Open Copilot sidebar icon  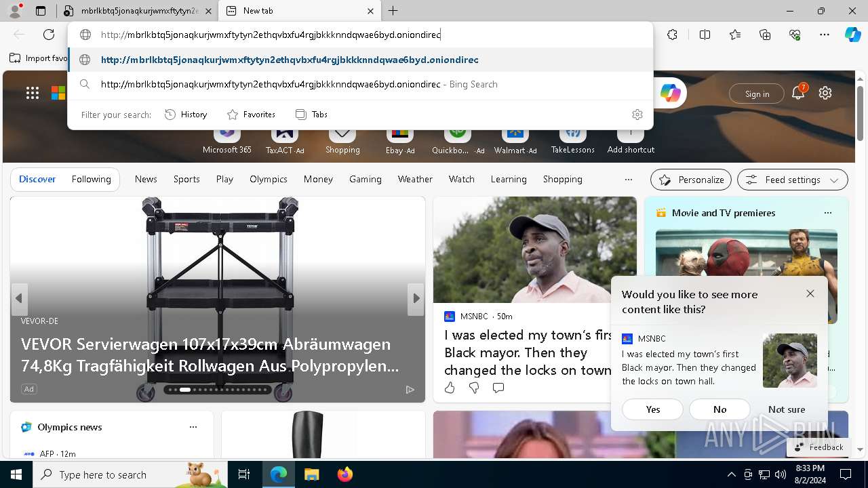(x=852, y=35)
